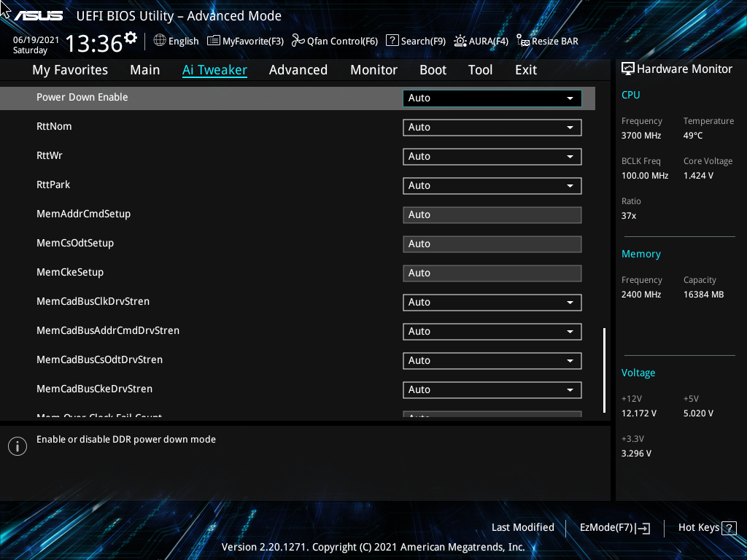Click the ASUS logo
Image resolution: width=747 pixels, height=560 pixels.
click(40, 13)
